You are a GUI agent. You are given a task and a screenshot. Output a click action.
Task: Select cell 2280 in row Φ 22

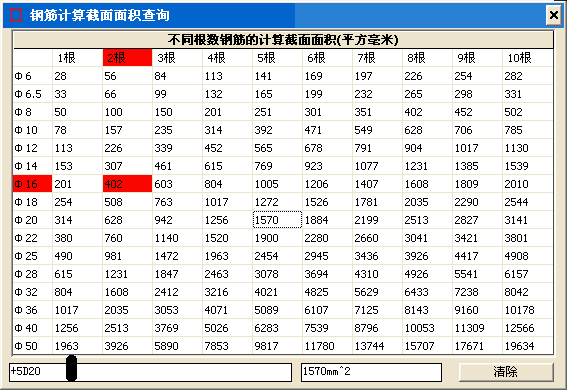click(x=327, y=238)
